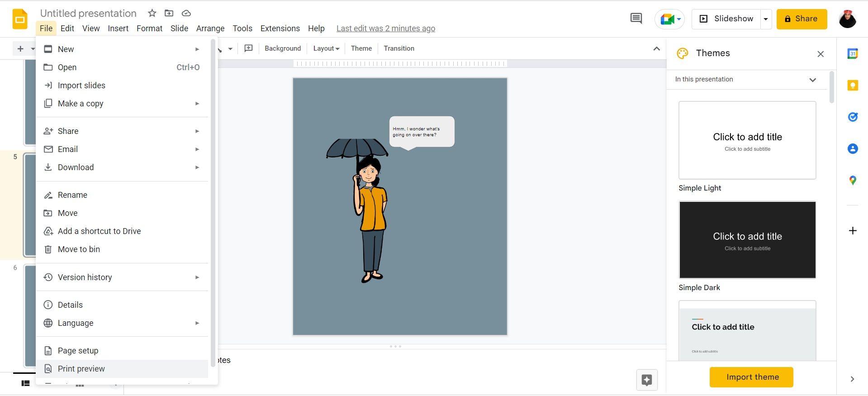The image size is (868, 396).
Task: Close the open File menu
Action: [x=46, y=29]
